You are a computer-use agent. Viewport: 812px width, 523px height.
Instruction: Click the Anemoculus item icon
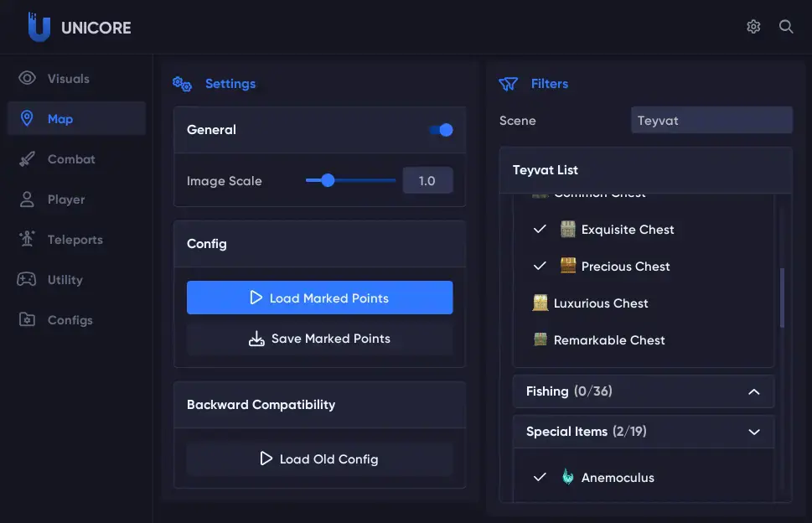pos(568,477)
